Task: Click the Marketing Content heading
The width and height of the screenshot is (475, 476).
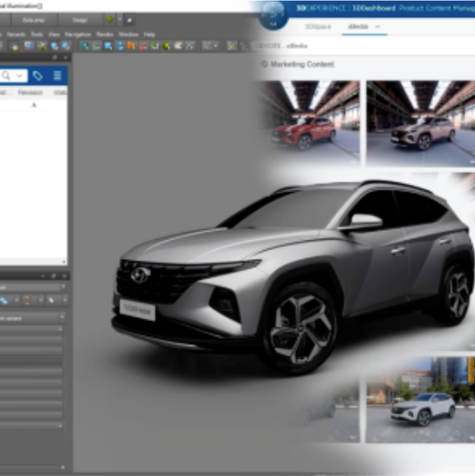Action: pyautogui.click(x=302, y=64)
